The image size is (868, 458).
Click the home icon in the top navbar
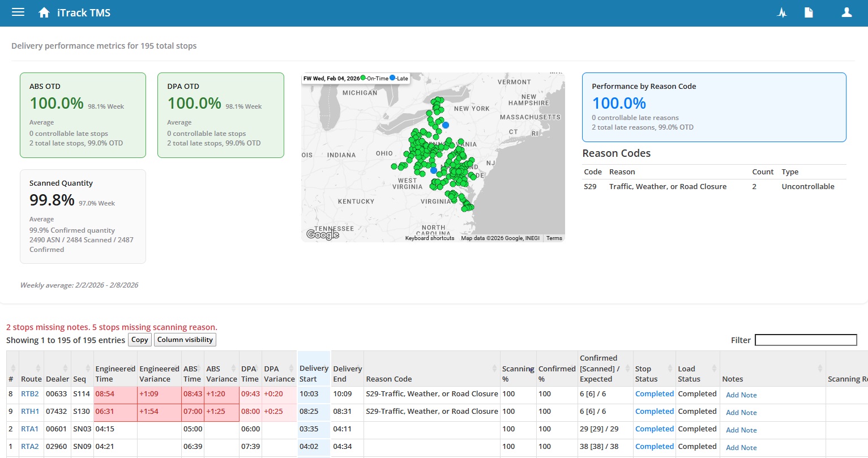point(44,12)
